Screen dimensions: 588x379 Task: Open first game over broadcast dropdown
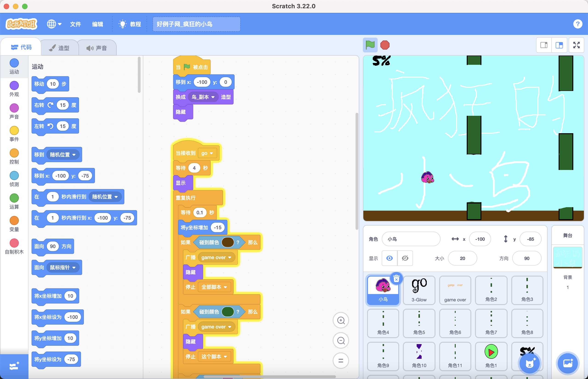(217, 257)
